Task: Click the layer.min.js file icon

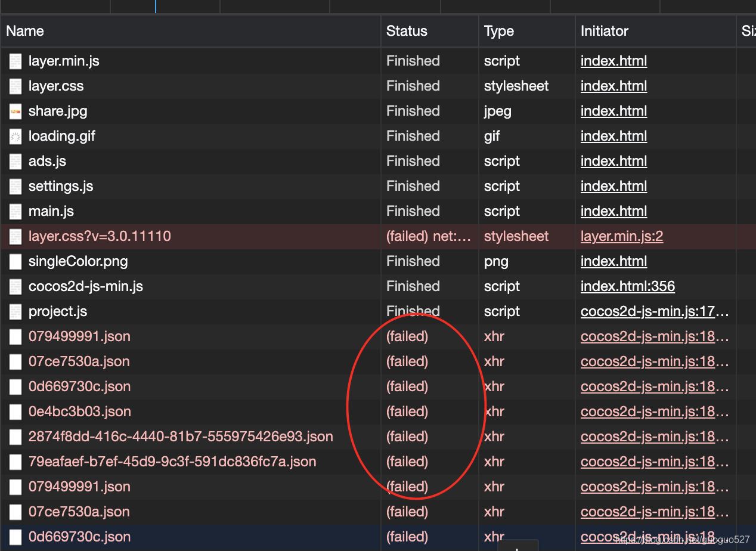Action: pyautogui.click(x=16, y=61)
